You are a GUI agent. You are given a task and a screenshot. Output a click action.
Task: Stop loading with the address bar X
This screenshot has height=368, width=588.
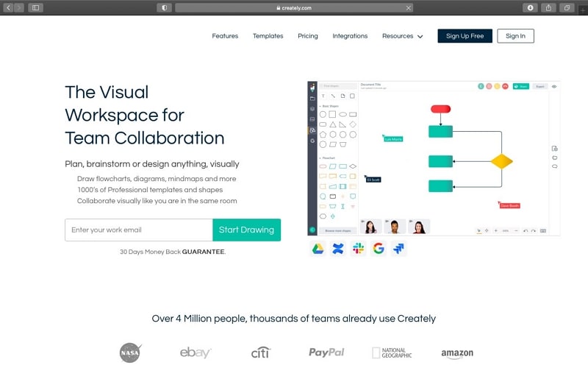pos(409,8)
